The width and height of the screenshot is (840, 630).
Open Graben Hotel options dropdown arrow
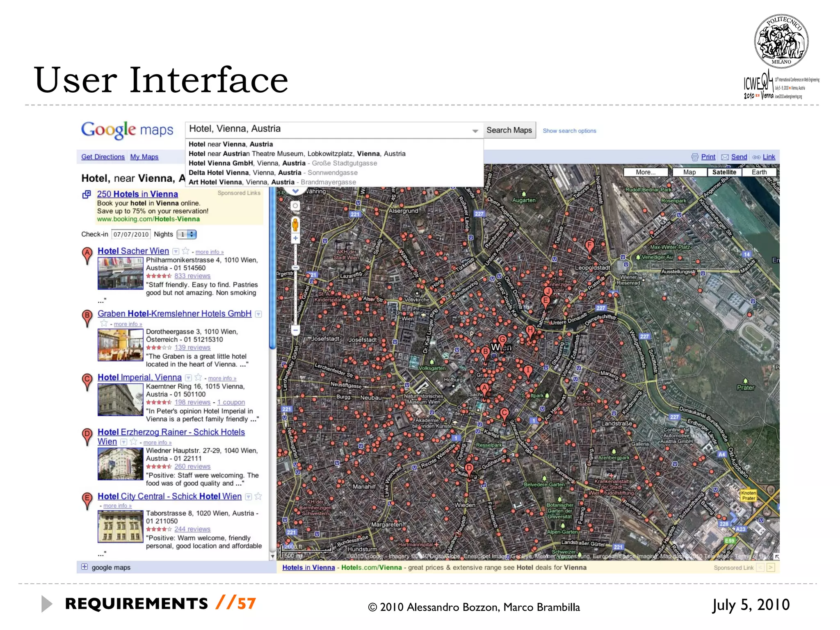258,314
